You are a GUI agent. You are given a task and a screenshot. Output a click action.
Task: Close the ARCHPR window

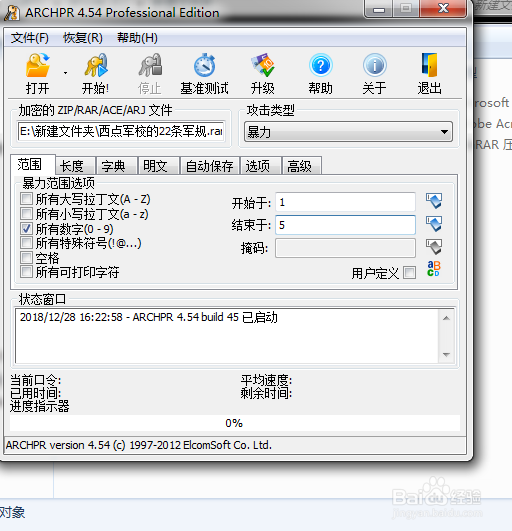click(x=443, y=8)
